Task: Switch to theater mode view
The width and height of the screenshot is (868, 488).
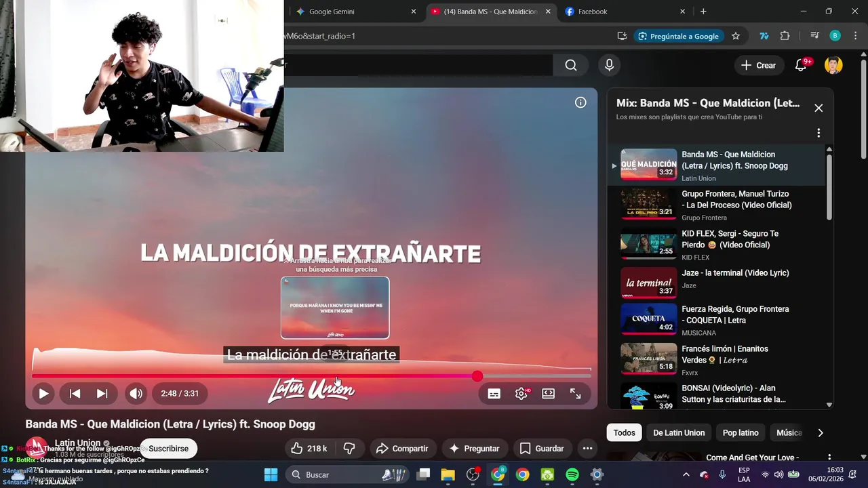Action: click(549, 394)
